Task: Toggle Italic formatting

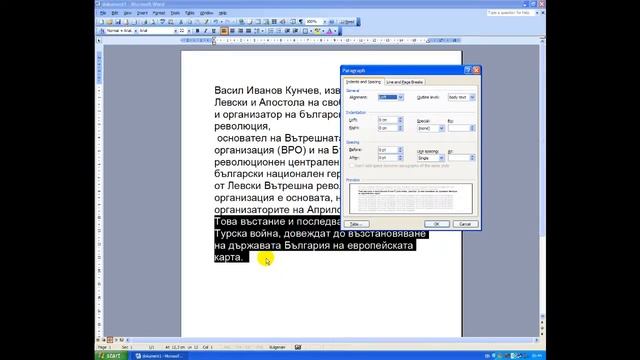Action: point(206,31)
